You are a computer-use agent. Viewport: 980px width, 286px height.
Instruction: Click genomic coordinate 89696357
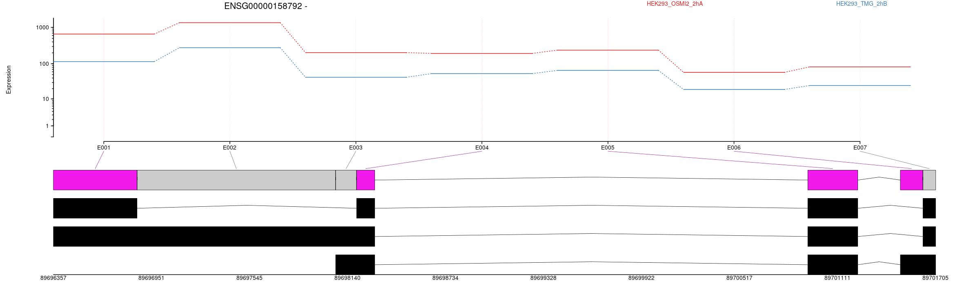click(x=53, y=278)
